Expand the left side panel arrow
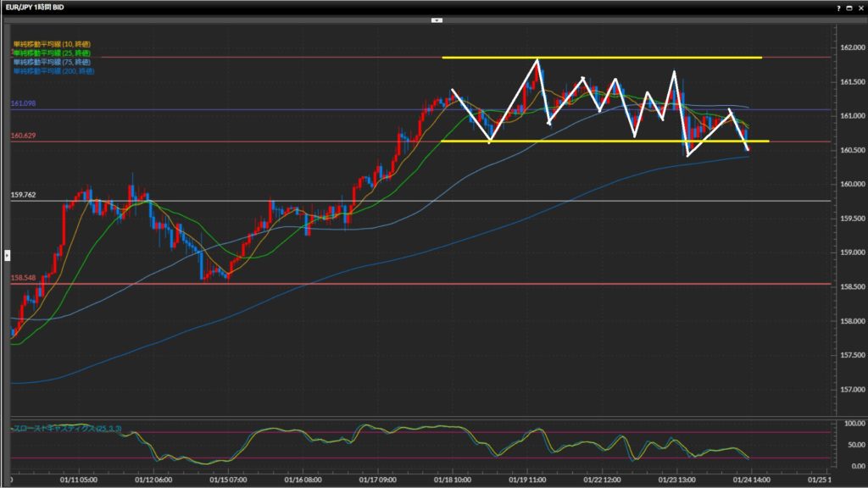868x488 pixels. click(7, 254)
